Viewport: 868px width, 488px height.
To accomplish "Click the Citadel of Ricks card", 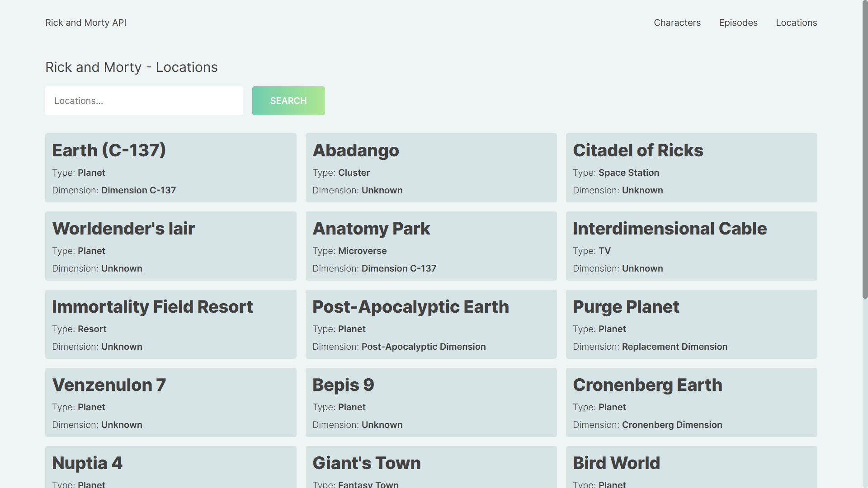I will click(x=691, y=168).
